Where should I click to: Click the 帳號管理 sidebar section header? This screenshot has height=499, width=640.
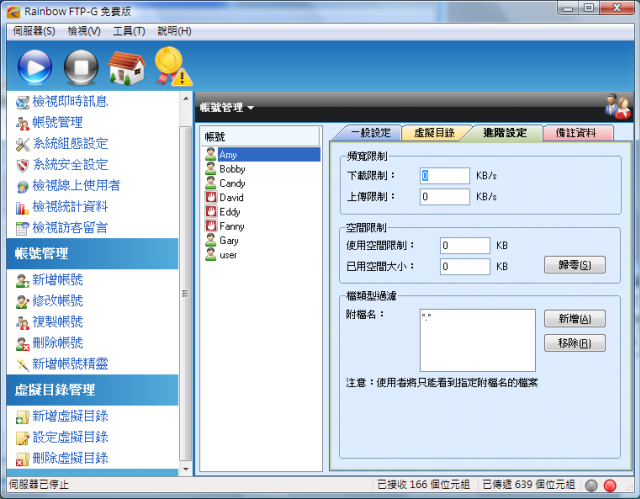(x=93, y=254)
